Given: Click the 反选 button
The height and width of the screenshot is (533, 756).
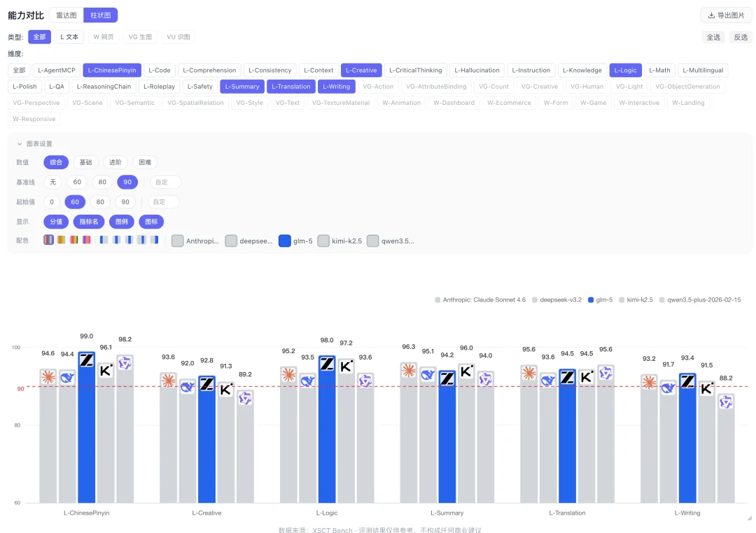Looking at the screenshot, I should (740, 37).
